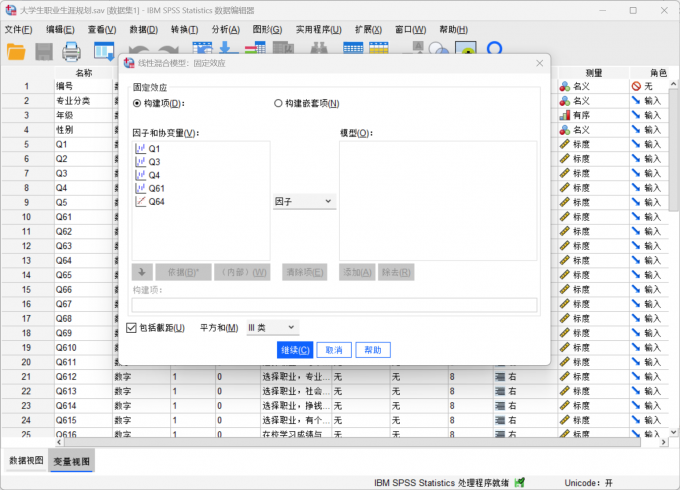This screenshot has height=490, width=680.
Task: Switch to the 数据视图 tab
Action: 26,461
